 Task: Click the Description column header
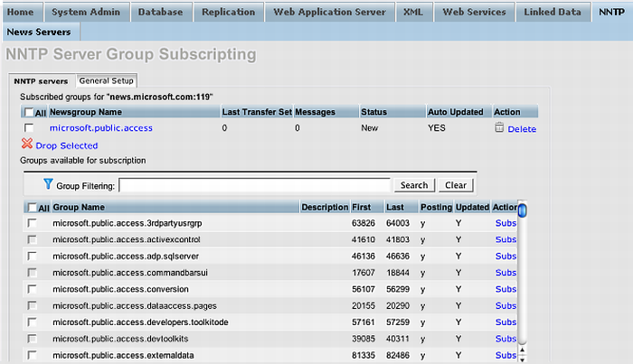[x=325, y=207]
